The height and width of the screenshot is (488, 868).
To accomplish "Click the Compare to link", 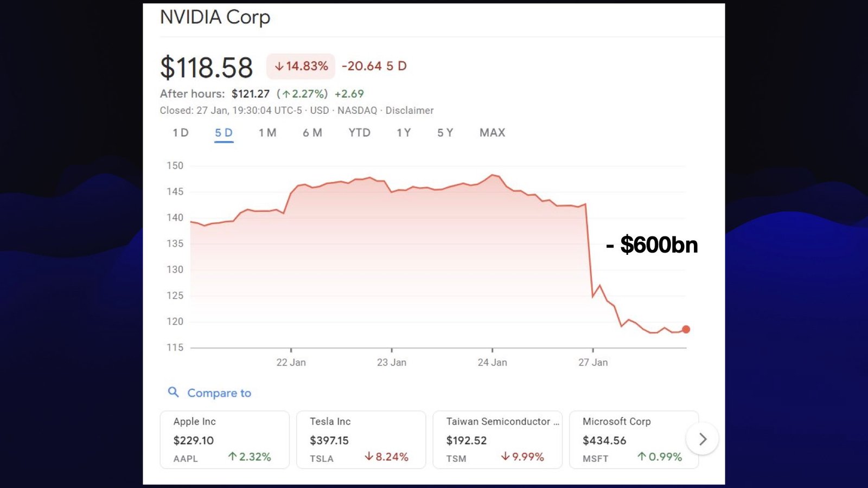I will coord(218,393).
